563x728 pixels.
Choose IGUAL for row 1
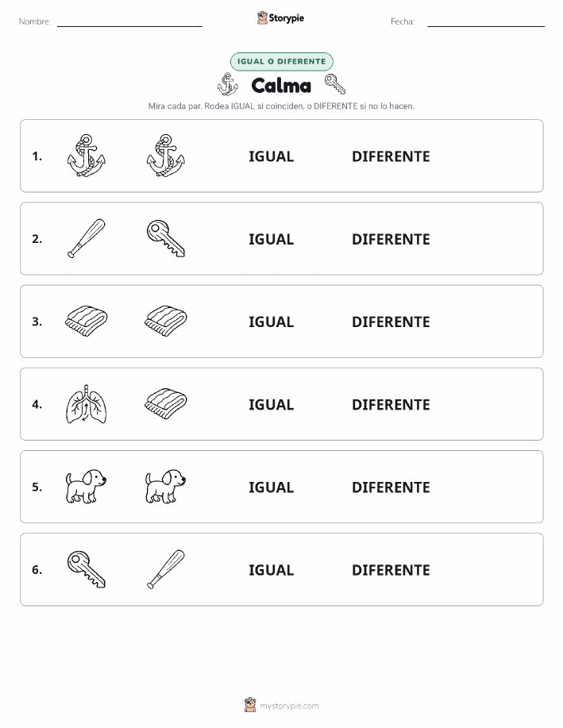pos(272,156)
